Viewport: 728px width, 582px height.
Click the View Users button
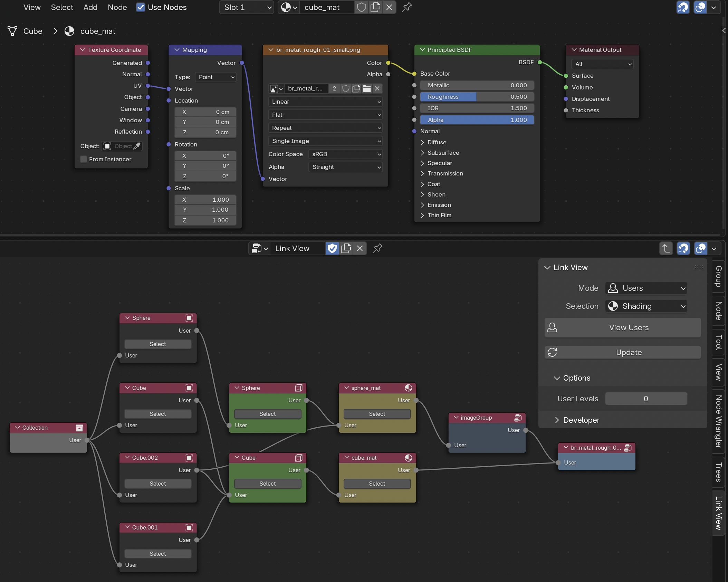point(623,327)
